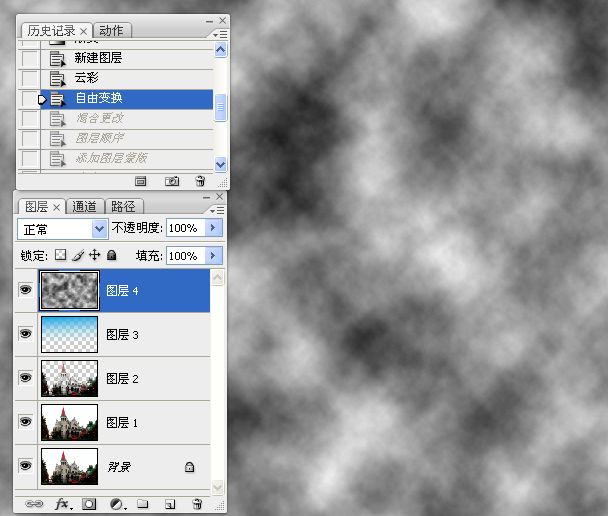This screenshot has width=608, height=516.
Task: Click 自由变换 history state document icon
Action: [57, 99]
